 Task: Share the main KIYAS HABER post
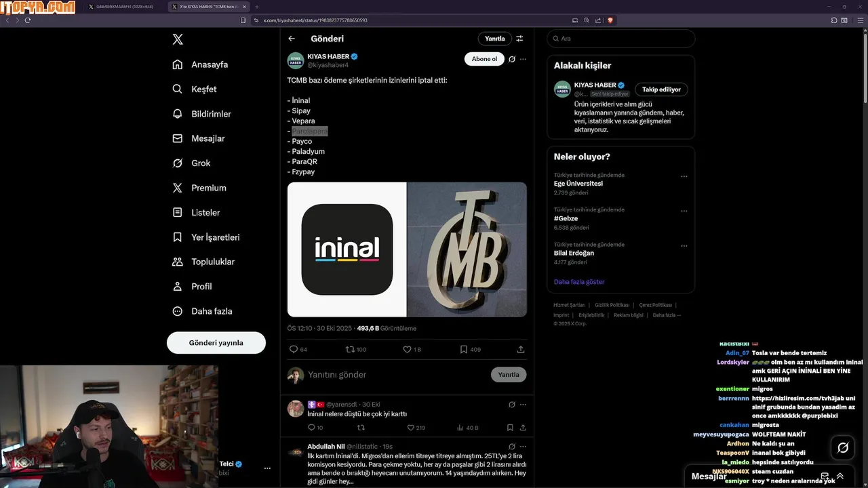(521, 350)
